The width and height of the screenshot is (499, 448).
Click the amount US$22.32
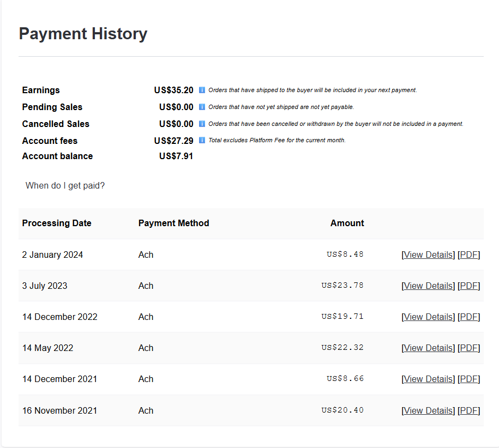click(342, 348)
